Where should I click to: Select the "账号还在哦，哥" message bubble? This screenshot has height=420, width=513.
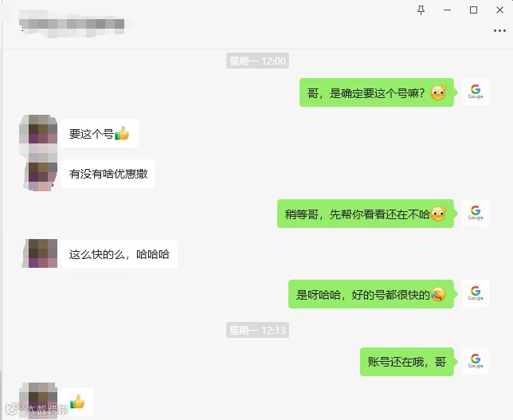407,362
